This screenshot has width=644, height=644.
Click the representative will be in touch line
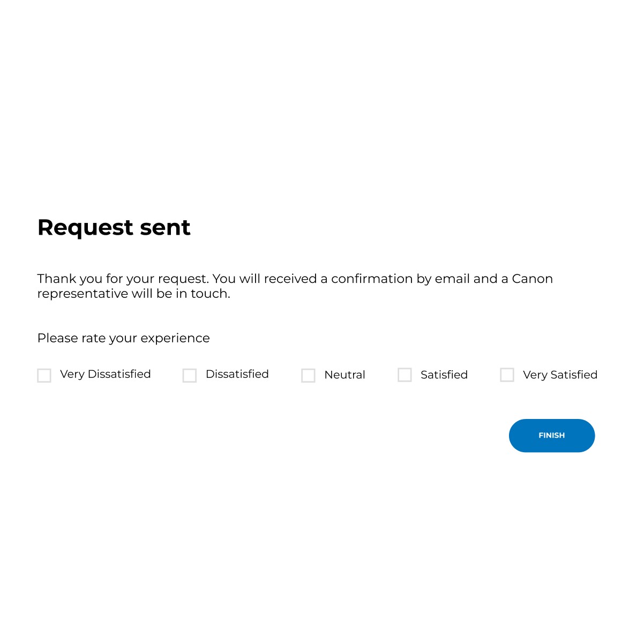tap(133, 294)
